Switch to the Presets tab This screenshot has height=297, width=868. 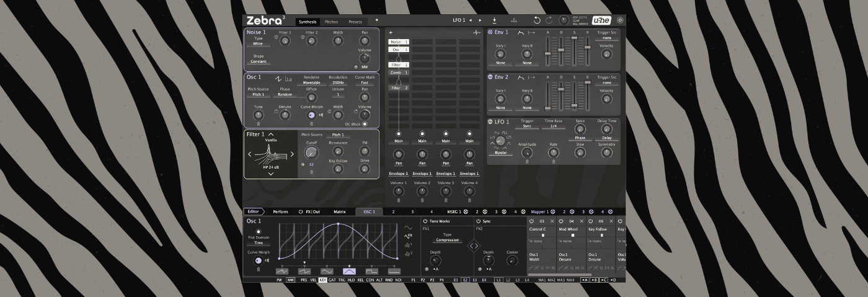click(355, 22)
